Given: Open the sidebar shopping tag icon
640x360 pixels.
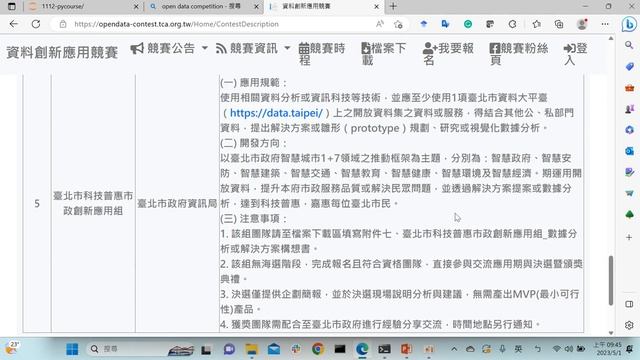Looking at the screenshot, I should pyautogui.click(x=629, y=67).
